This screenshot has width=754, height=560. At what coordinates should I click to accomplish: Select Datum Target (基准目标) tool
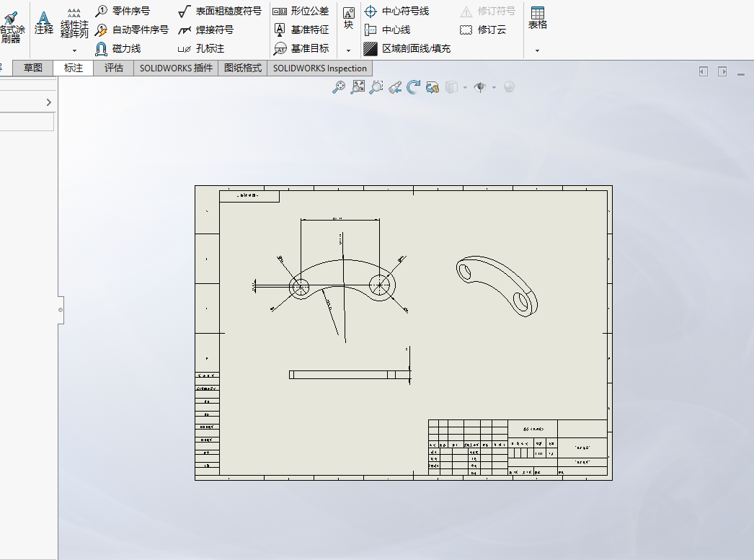(301, 48)
